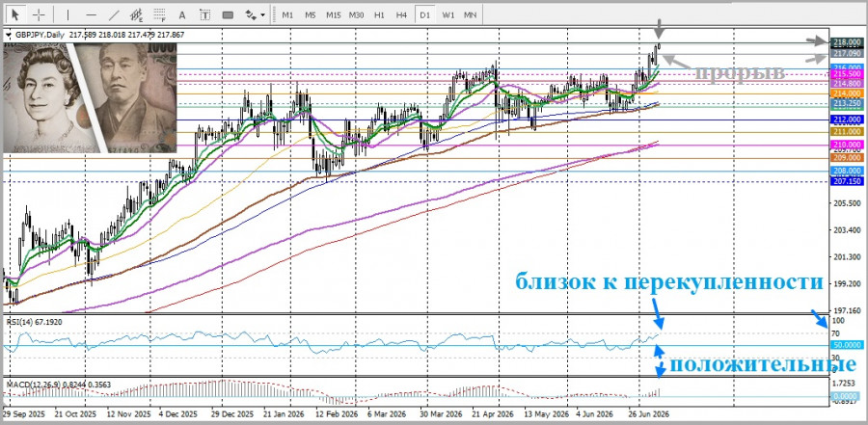Pick the Fibonacci retracement tool
Image resolution: width=868 pixels, height=425 pixels.
point(160,15)
